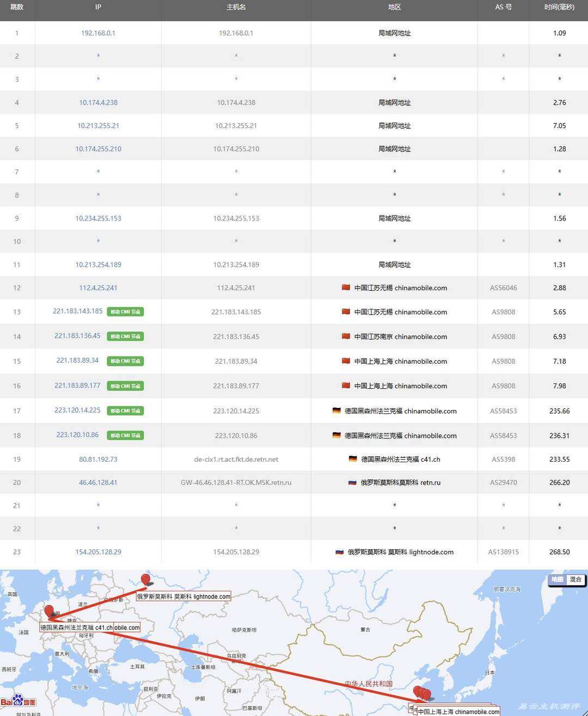Click the red Moscow map marker

click(145, 580)
